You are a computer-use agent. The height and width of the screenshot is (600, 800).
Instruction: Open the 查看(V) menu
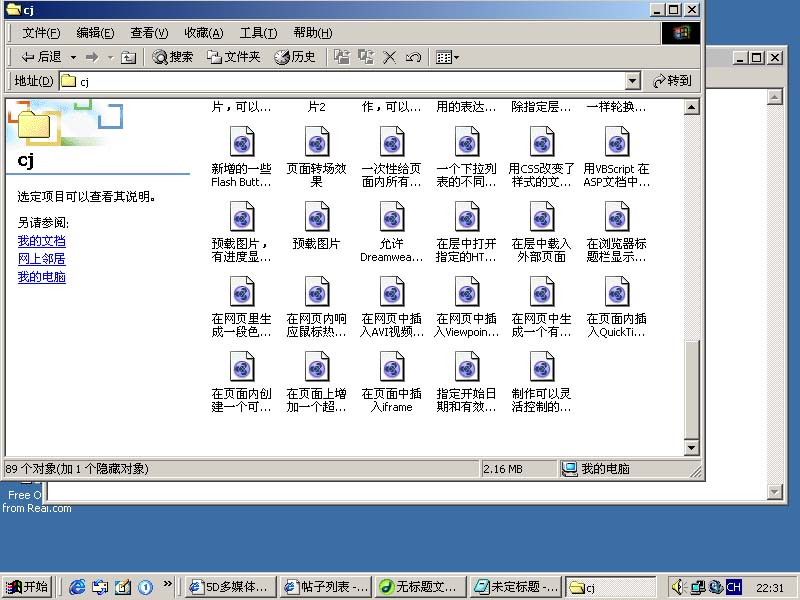(x=149, y=33)
